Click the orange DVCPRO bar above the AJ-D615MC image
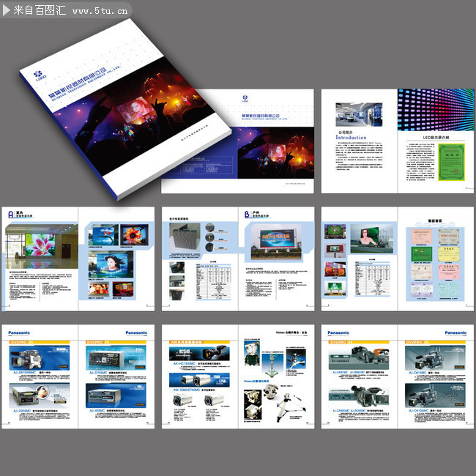The image size is (476, 476). [x=435, y=342]
